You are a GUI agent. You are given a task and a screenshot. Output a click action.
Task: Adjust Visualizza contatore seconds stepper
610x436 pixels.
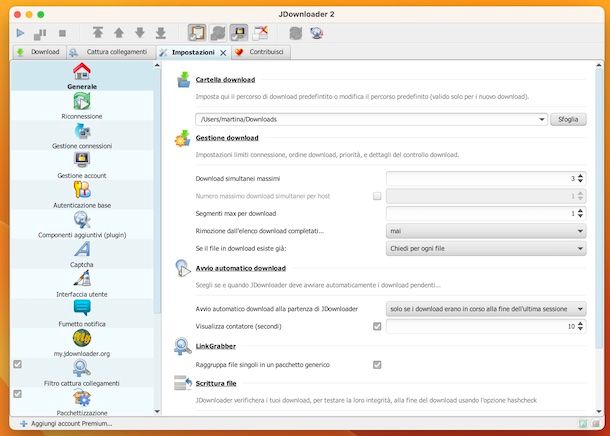(580, 326)
